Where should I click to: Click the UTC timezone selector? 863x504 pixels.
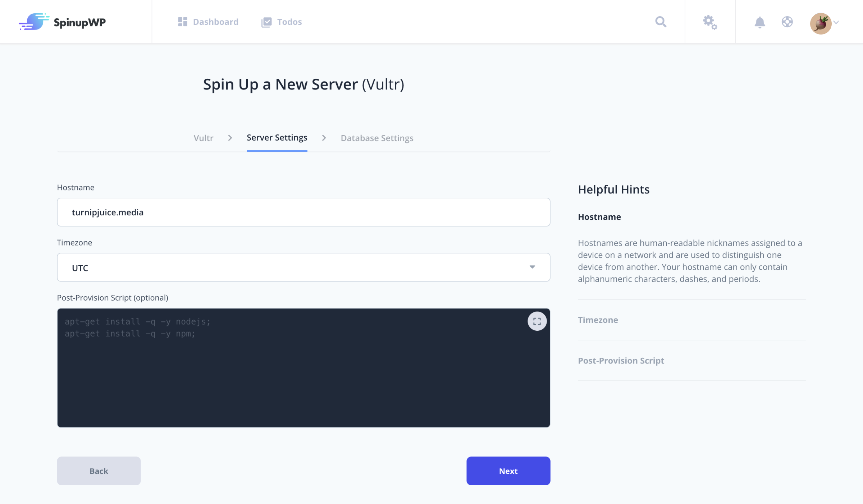tap(303, 267)
